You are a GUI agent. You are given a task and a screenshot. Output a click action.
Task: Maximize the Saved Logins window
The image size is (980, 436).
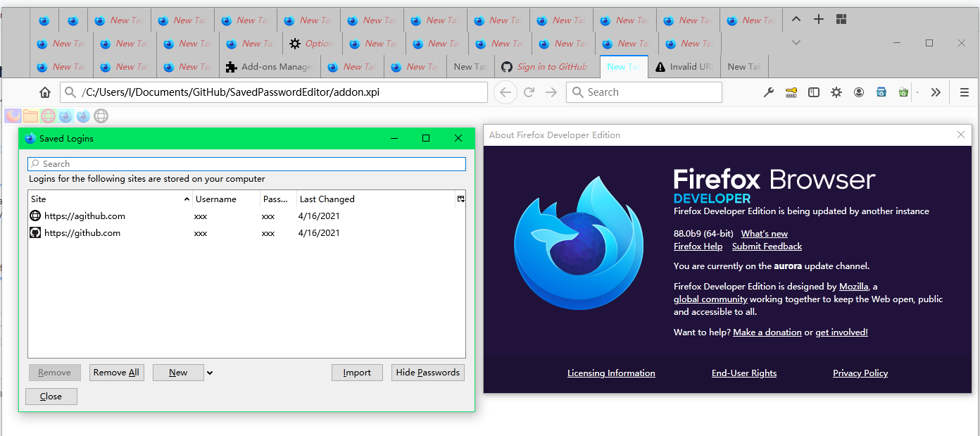(x=426, y=138)
